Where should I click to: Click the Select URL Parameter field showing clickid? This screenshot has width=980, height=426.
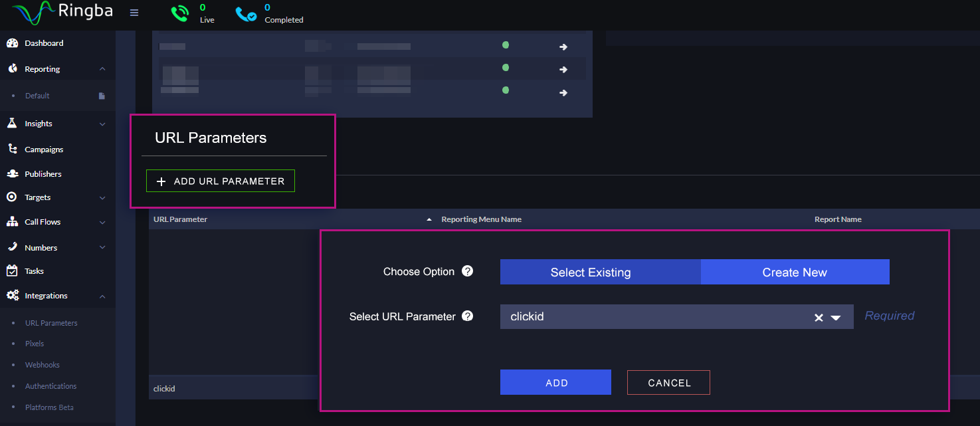(x=676, y=317)
